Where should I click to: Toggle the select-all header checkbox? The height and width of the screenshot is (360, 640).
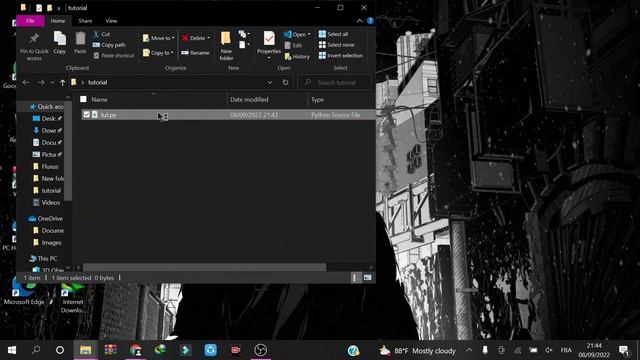point(83,99)
